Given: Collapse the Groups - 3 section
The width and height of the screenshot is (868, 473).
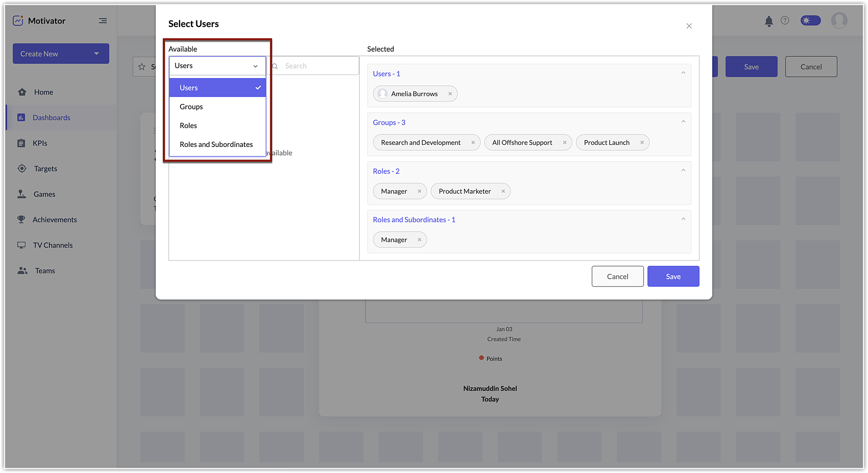Looking at the screenshot, I should pos(683,122).
